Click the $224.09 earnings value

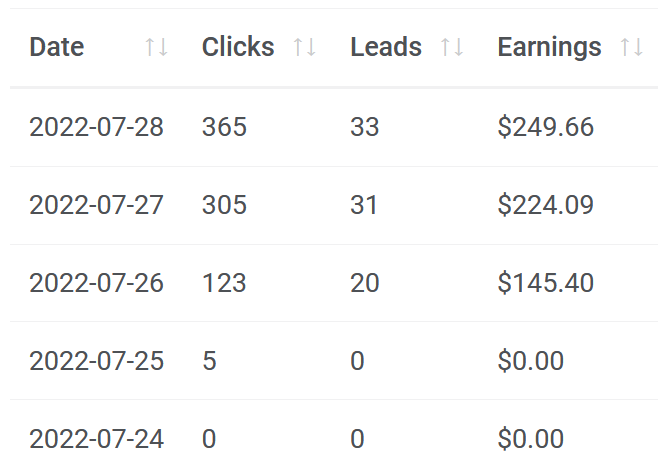click(x=545, y=205)
